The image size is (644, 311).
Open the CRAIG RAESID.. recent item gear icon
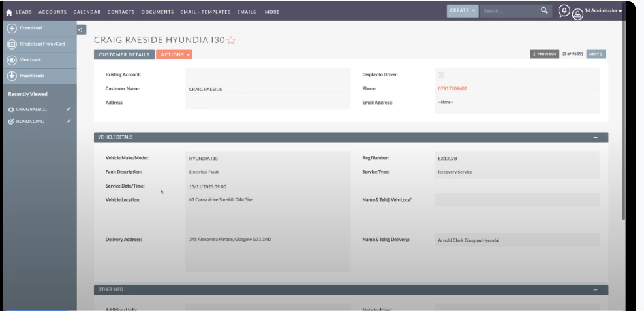click(x=11, y=110)
